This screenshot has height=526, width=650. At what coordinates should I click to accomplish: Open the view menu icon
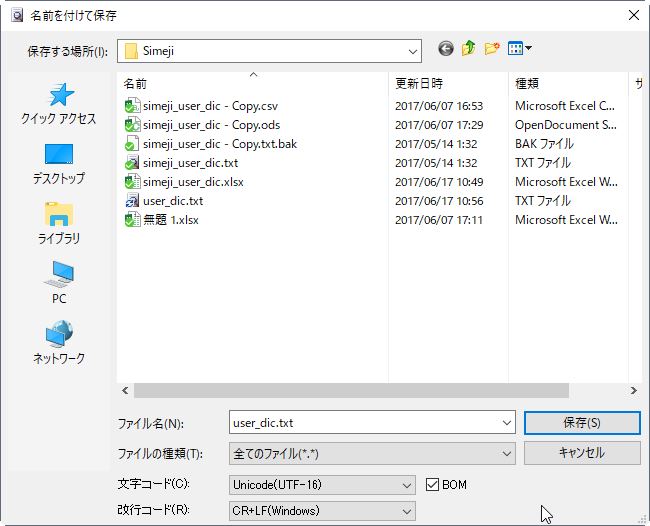(515, 48)
